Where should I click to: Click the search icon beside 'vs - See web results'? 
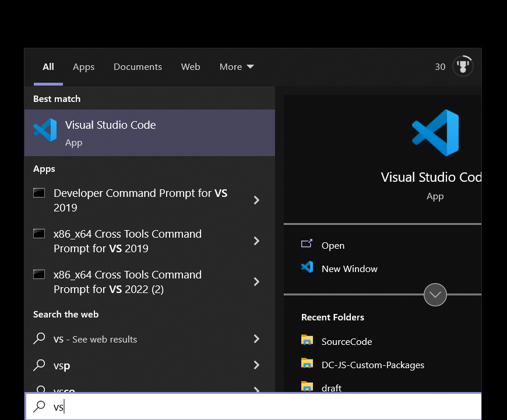click(39, 338)
